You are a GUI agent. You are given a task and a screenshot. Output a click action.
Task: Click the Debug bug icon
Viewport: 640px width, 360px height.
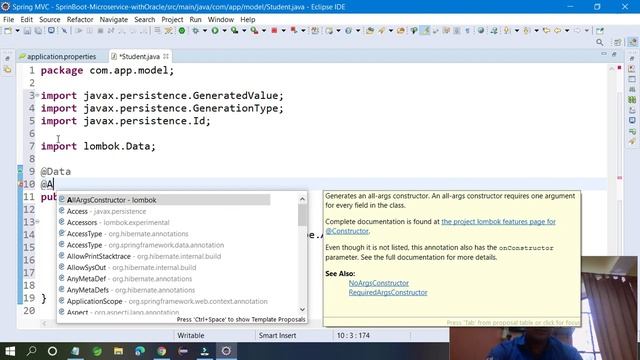[x=196, y=31]
